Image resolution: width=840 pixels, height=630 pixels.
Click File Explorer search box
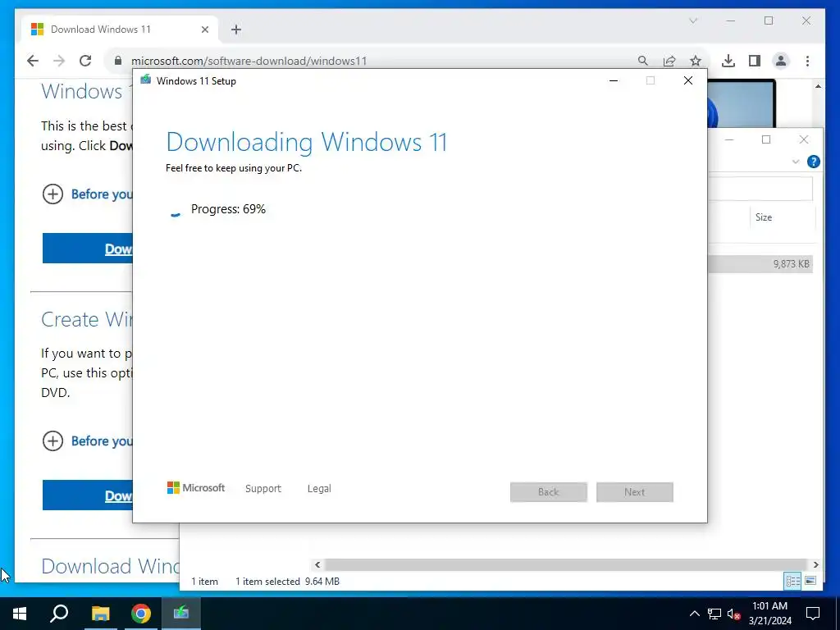(760, 189)
